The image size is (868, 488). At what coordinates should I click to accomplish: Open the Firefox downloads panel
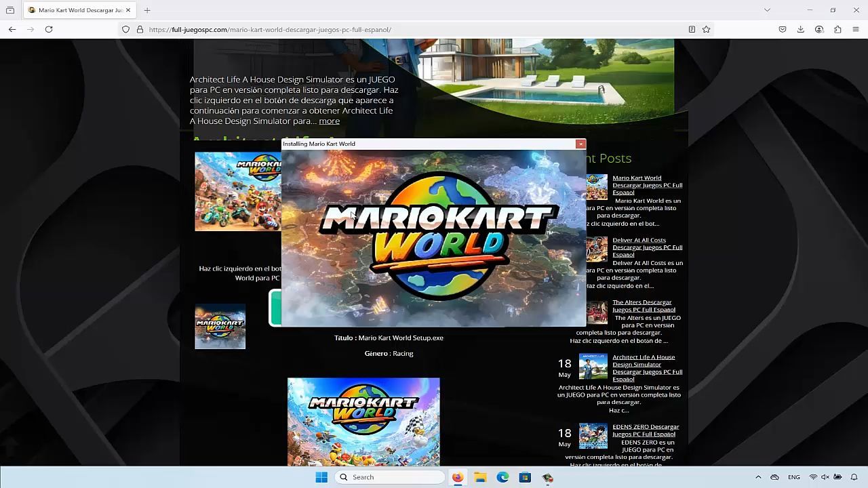coord(801,29)
